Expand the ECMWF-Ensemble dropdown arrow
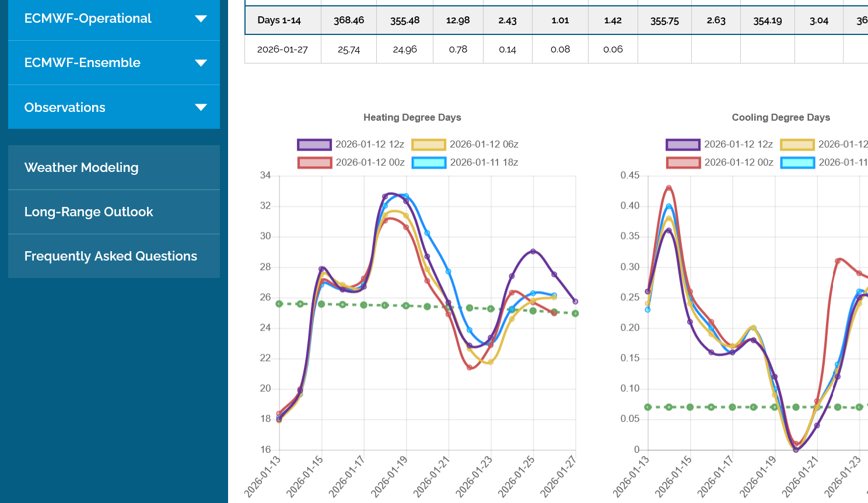The image size is (868, 503). pyautogui.click(x=201, y=63)
